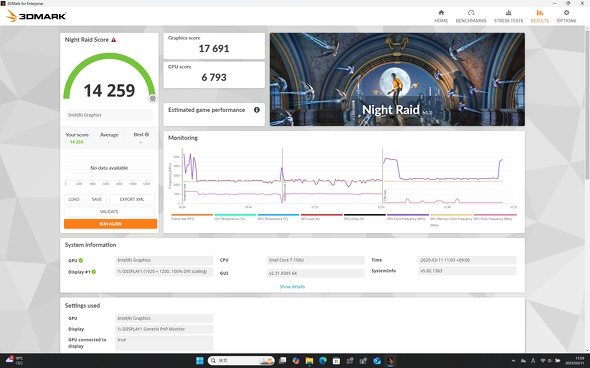Open File Explorer from the taskbar

tap(309, 360)
